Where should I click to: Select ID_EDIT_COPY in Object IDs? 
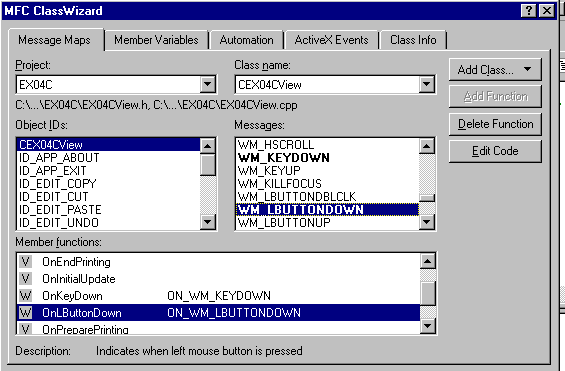click(x=108, y=184)
